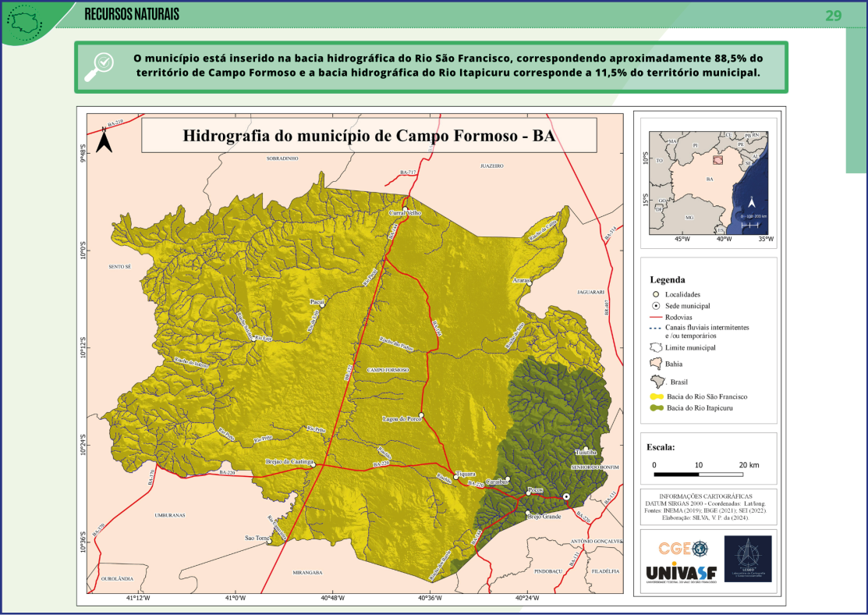
Task: Click the Sede municipal symbol in the legend
Action: [656, 305]
